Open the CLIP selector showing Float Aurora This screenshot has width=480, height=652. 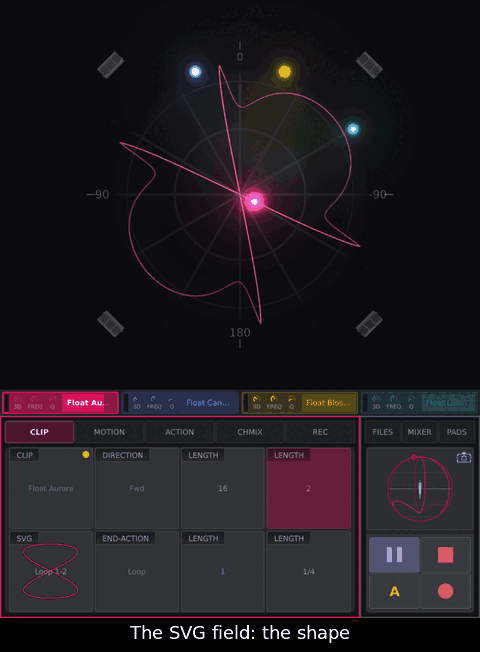tap(51, 488)
